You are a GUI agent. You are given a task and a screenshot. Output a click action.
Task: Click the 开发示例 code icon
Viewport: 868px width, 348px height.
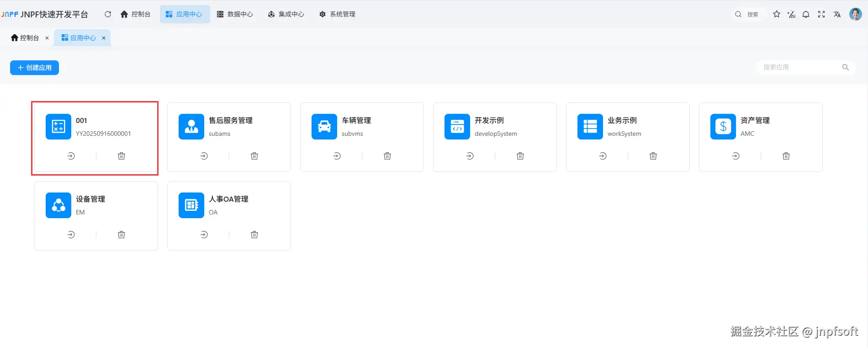(x=457, y=127)
